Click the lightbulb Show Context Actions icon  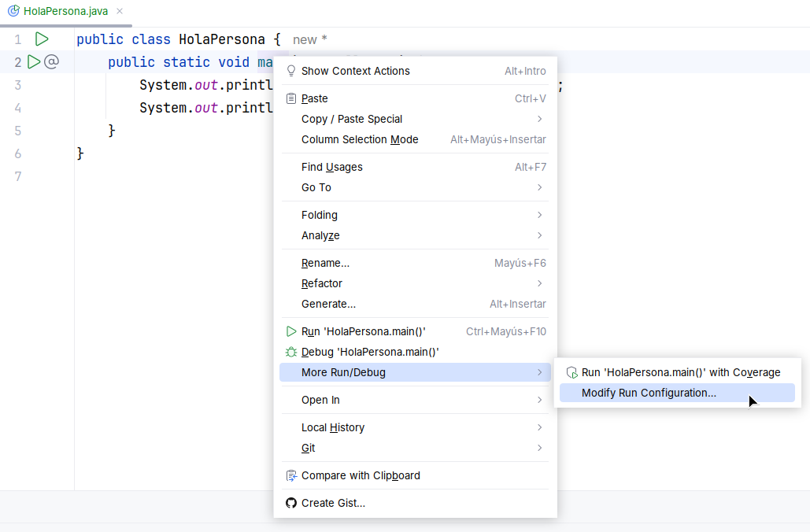coord(291,71)
